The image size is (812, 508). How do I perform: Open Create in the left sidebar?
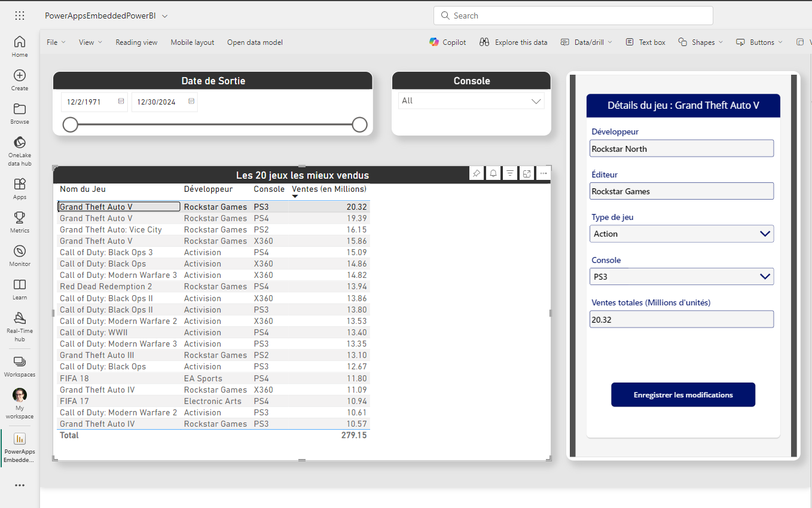coord(20,80)
